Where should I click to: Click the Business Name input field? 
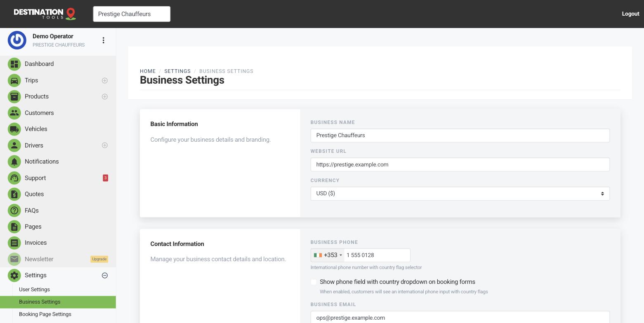pos(460,136)
